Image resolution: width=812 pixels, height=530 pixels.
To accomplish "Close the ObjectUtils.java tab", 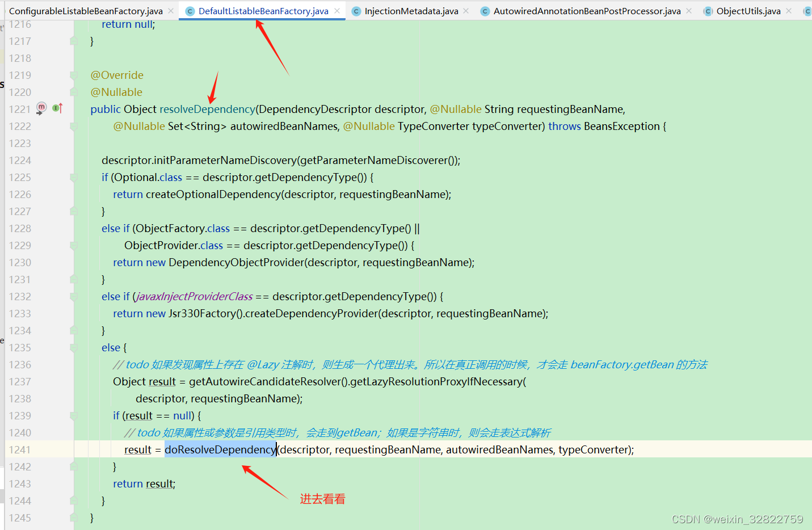I will pyautogui.click(x=789, y=11).
